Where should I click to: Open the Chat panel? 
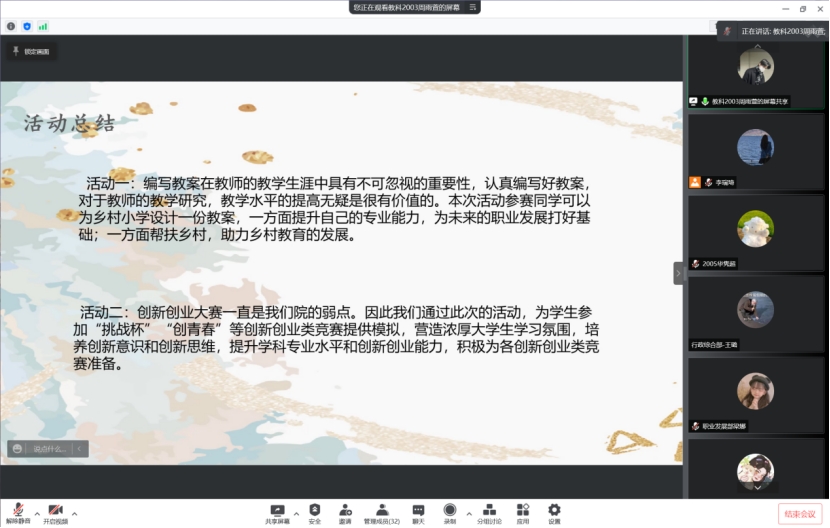[x=418, y=512]
